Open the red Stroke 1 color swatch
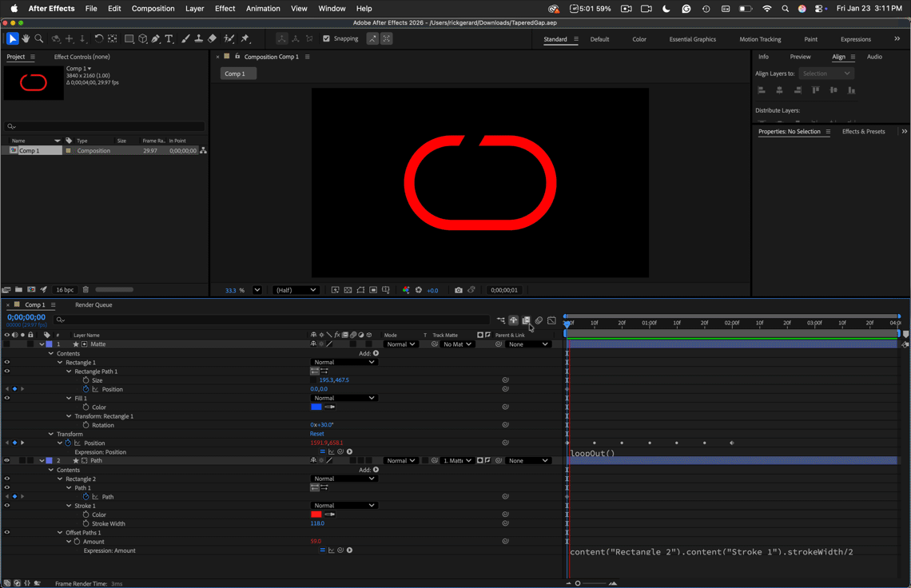The height and width of the screenshot is (588, 911). point(316,514)
